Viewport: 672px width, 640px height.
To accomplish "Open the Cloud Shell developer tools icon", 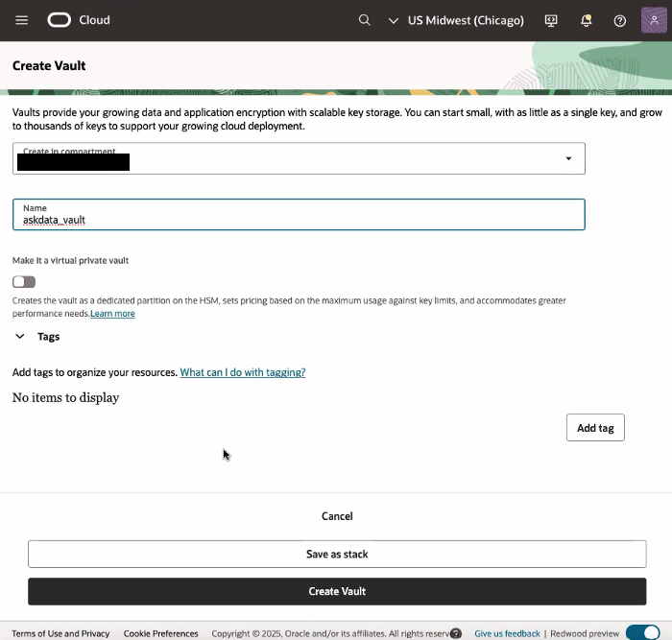I will [x=551, y=20].
